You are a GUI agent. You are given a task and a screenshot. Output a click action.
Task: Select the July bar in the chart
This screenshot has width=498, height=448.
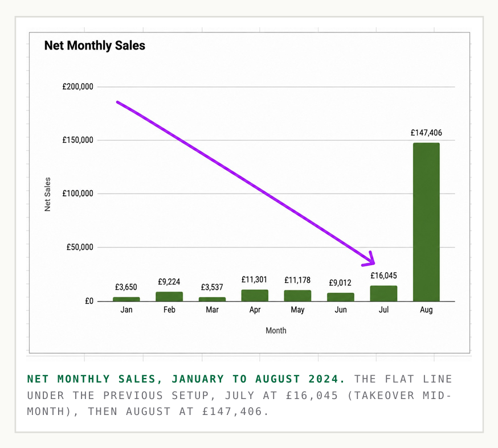click(x=383, y=294)
